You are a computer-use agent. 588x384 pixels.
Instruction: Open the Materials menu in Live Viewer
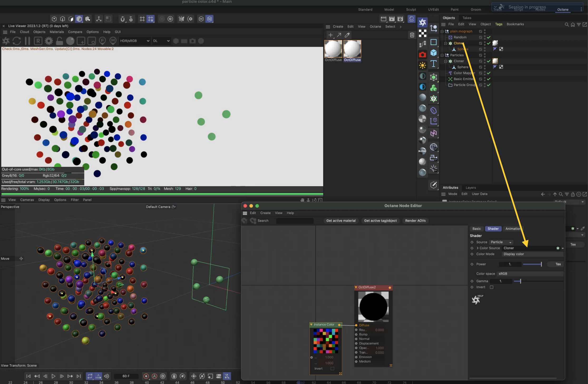coord(57,32)
